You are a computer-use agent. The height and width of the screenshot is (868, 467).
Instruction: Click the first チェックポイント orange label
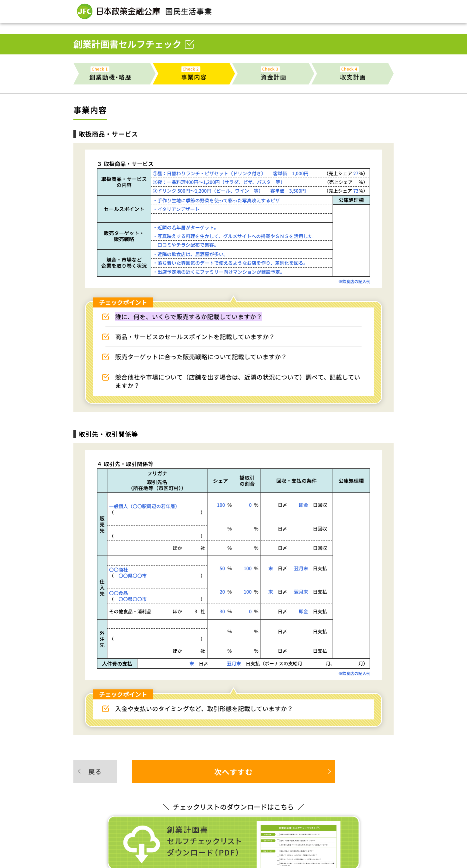[x=123, y=302]
